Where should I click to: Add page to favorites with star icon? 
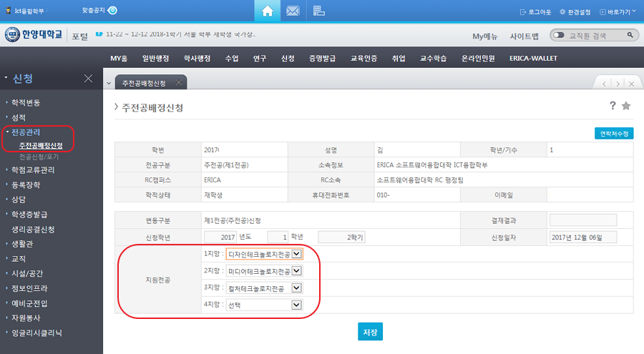626,106
